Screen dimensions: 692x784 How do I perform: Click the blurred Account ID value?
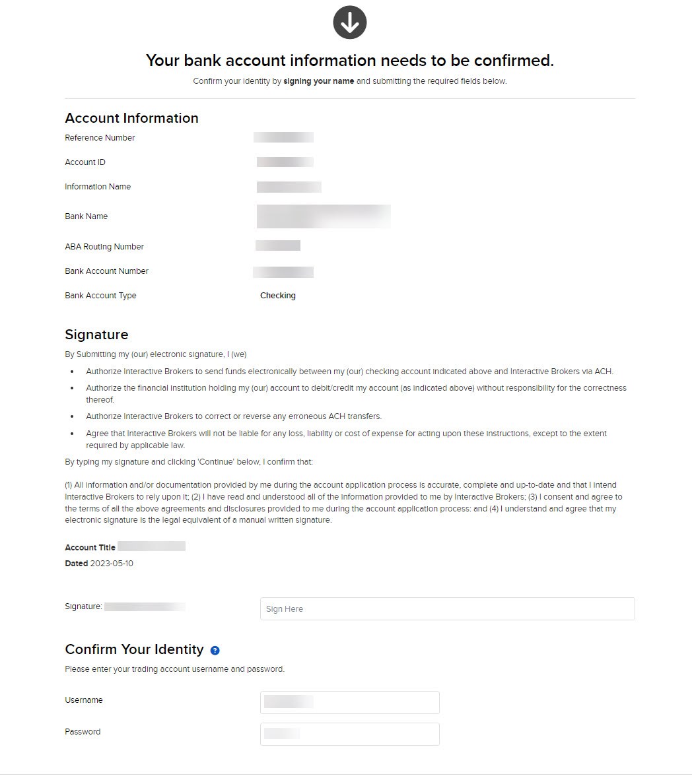click(x=285, y=162)
